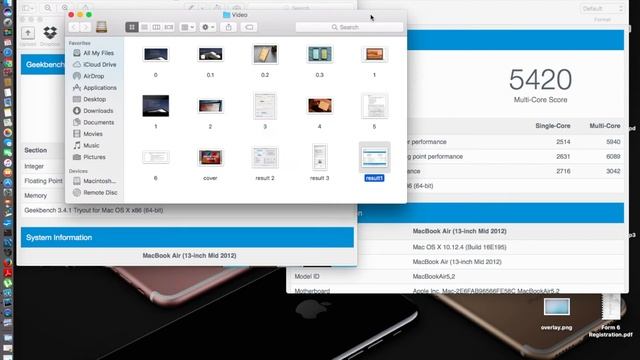The image size is (640, 360).
Task: Switch Finder to list view
Action: pyautogui.click(x=144, y=27)
